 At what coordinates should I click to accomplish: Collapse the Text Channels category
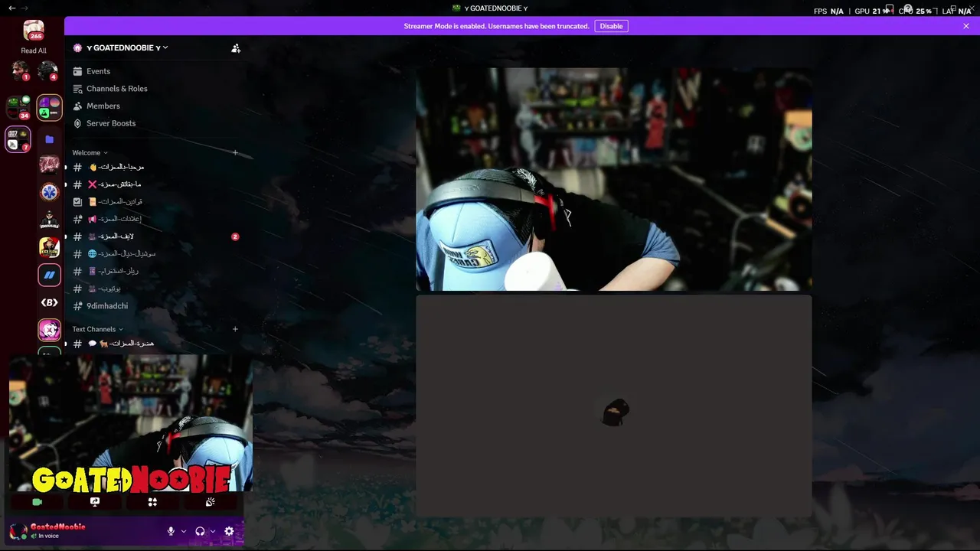point(97,329)
